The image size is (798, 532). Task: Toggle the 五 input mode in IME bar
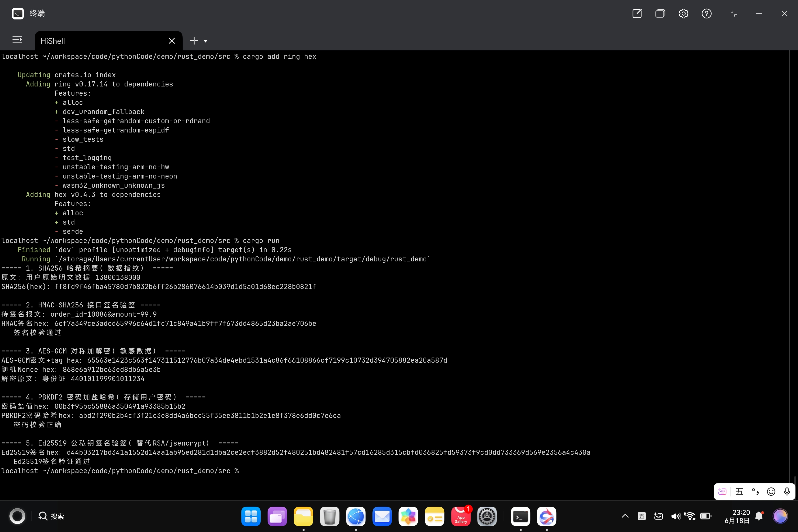(x=739, y=491)
